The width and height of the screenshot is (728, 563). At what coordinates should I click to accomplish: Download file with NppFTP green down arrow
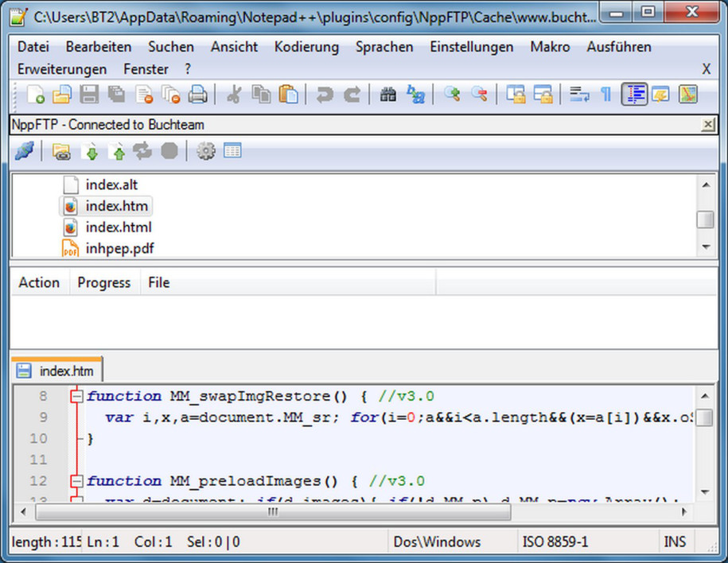tap(91, 151)
